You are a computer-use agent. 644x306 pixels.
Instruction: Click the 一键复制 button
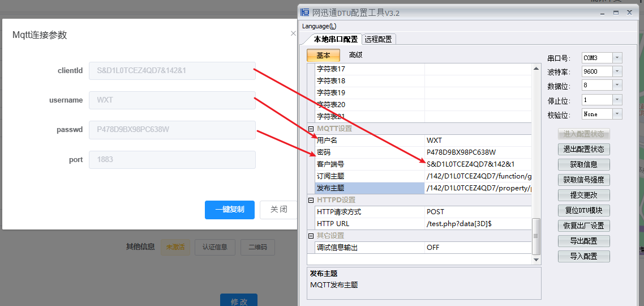click(229, 210)
